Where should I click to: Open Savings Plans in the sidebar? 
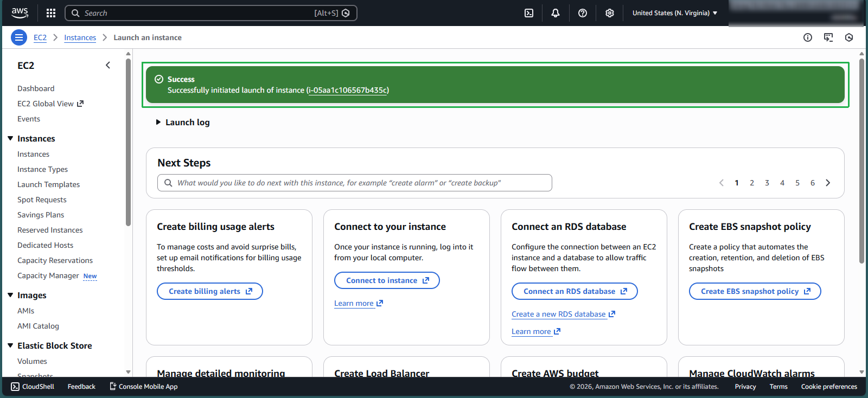(x=41, y=215)
